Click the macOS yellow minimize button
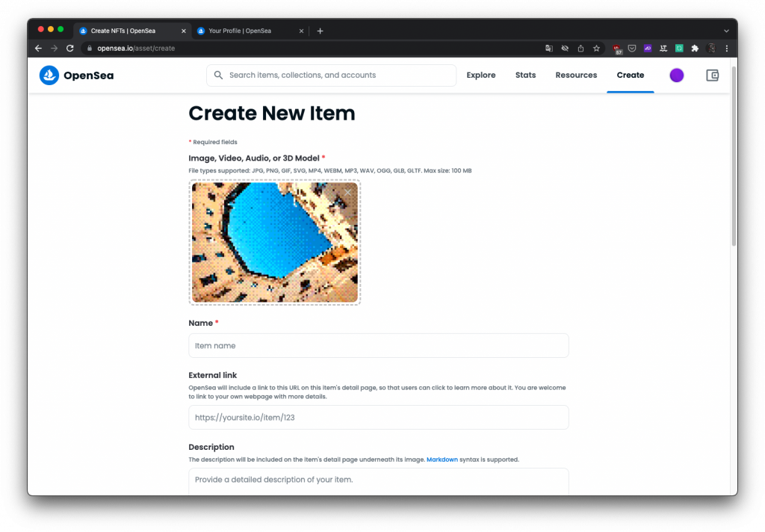This screenshot has height=532, width=765. [x=51, y=29]
